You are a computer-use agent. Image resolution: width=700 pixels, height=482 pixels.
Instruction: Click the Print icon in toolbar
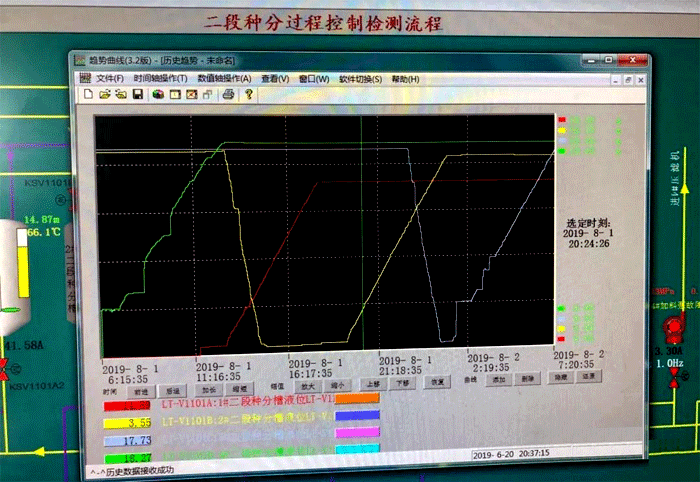tap(228, 95)
